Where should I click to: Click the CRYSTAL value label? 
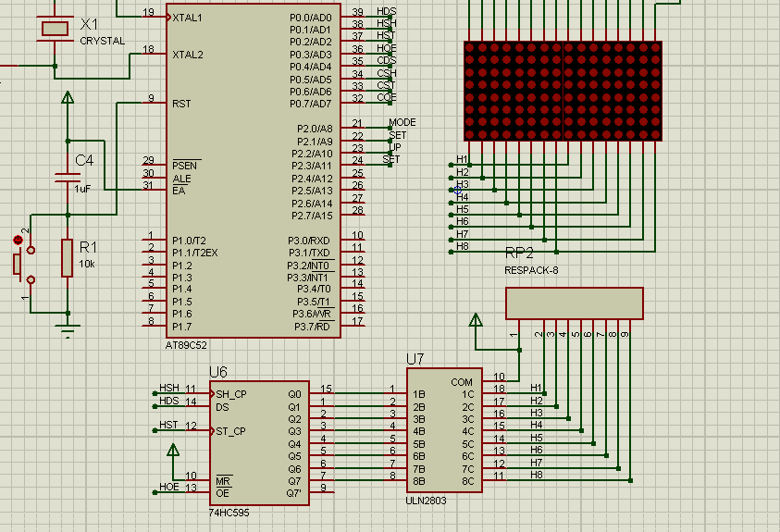click(x=103, y=41)
